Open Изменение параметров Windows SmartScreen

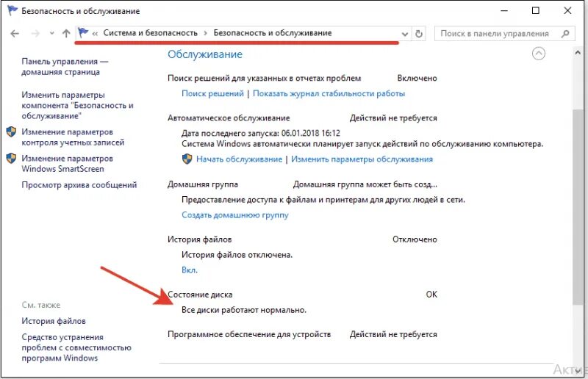pos(67,164)
